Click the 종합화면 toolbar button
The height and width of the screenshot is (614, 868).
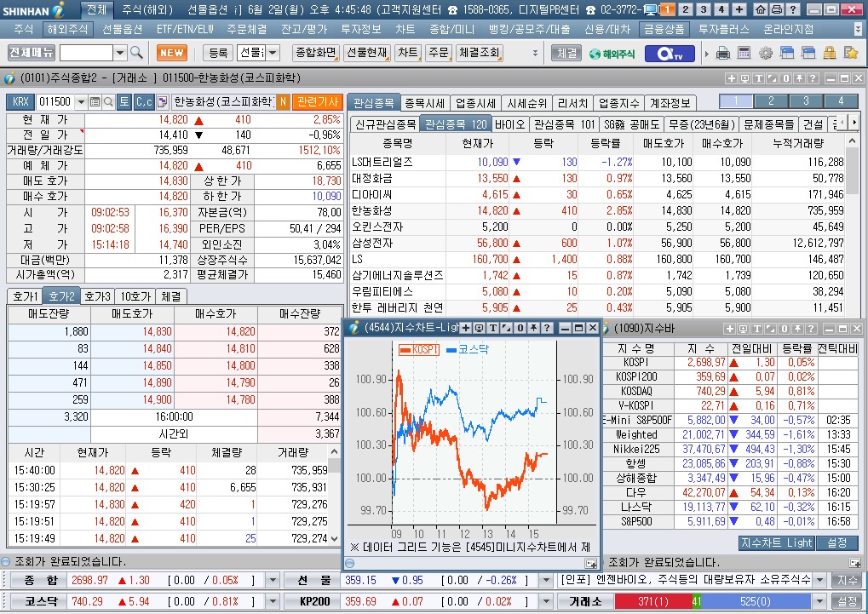[315, 53]
